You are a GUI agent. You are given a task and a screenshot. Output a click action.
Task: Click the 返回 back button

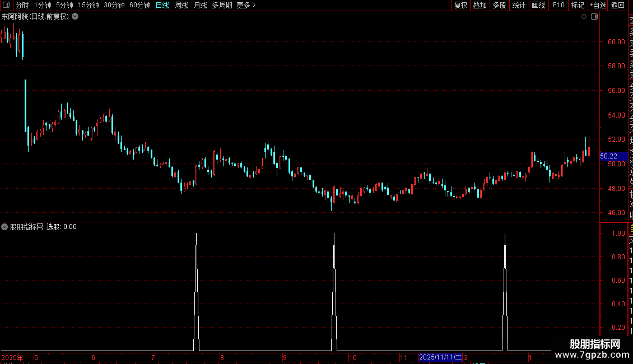[x=618, y=5]
